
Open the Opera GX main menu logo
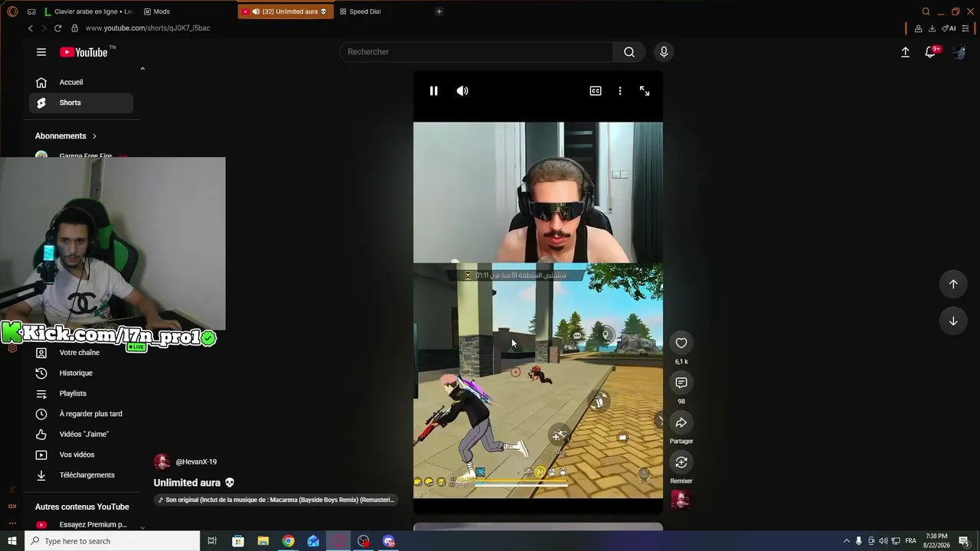11,11
